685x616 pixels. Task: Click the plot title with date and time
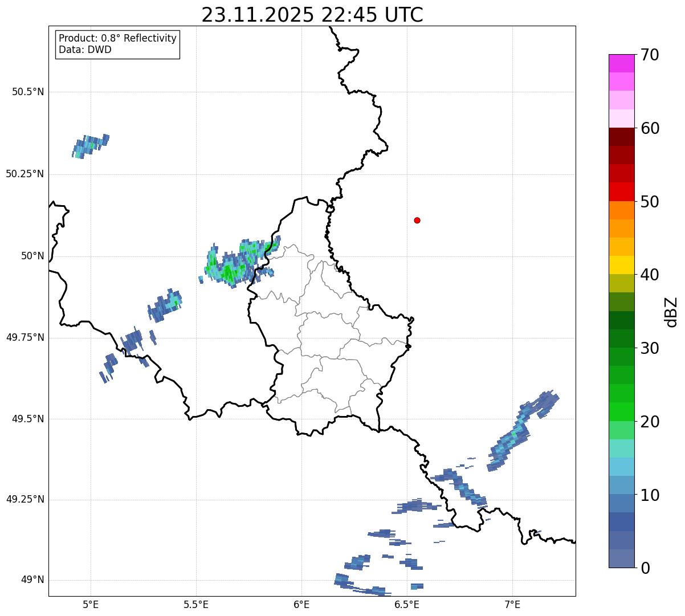(x=312, y=15)
